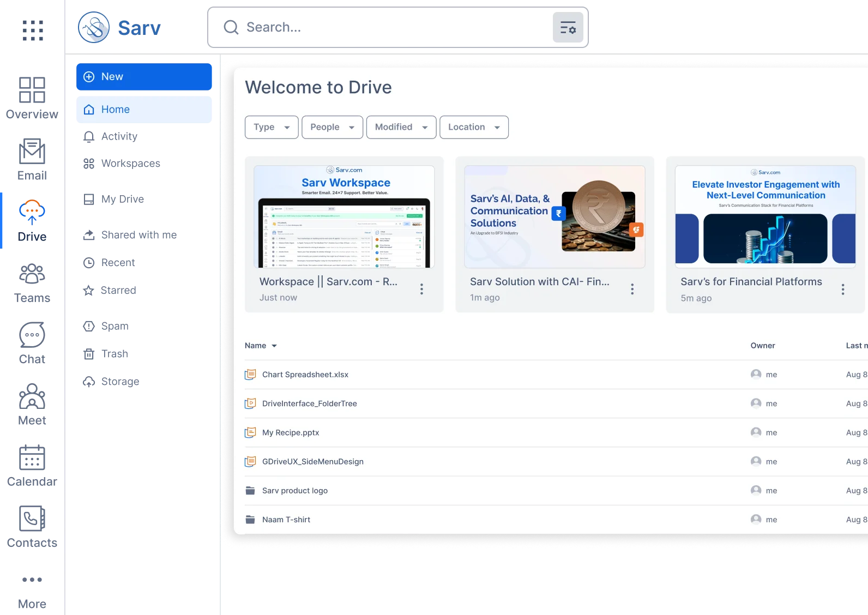Click the Starred star icon in sidebar
The width and height of the screenshot is (868, 615).
point(88,291)
